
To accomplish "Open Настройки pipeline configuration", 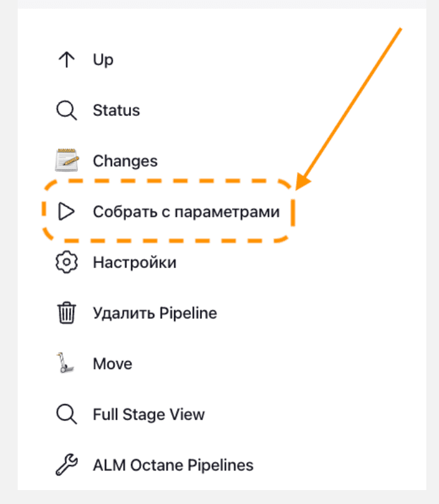I will 135,262.
